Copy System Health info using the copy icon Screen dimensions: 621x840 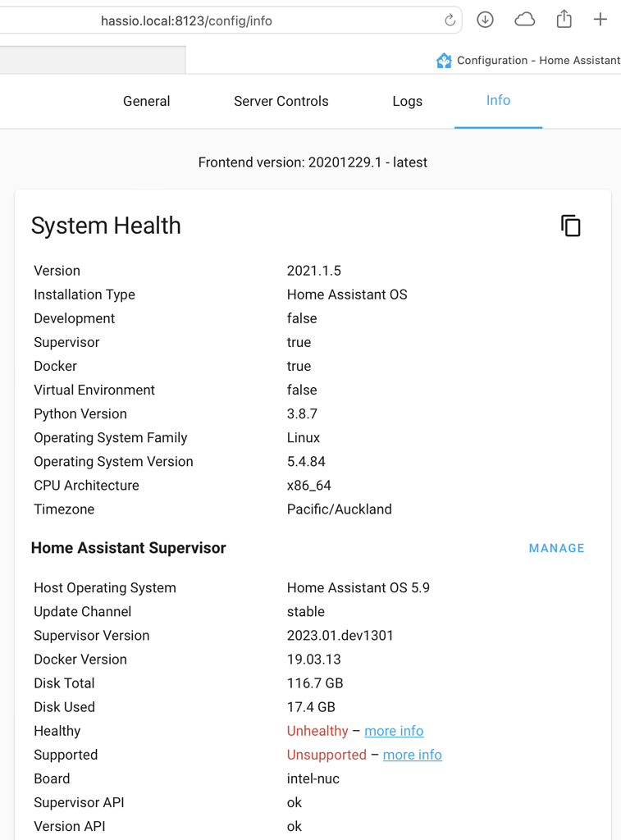pos(571,226)
